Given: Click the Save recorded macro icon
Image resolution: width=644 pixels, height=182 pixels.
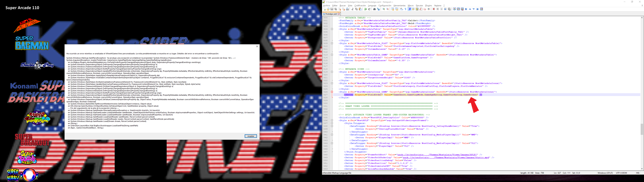Looking at the screenshot, I should (x=449, y=9).
